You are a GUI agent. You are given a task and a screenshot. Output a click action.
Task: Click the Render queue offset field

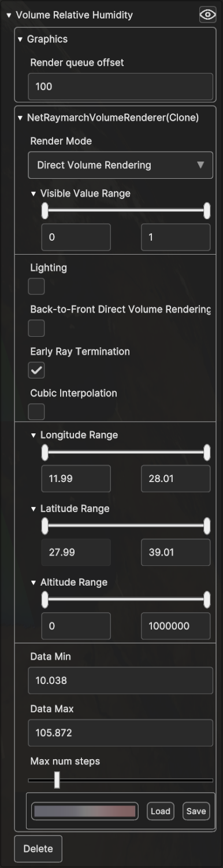(121, 87)
